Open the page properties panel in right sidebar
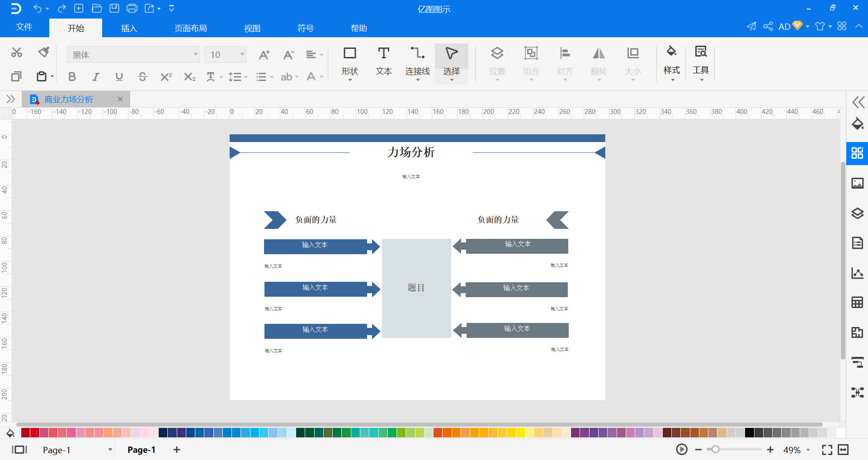Screen dimensions: 868x460 (x=858, y=243)
